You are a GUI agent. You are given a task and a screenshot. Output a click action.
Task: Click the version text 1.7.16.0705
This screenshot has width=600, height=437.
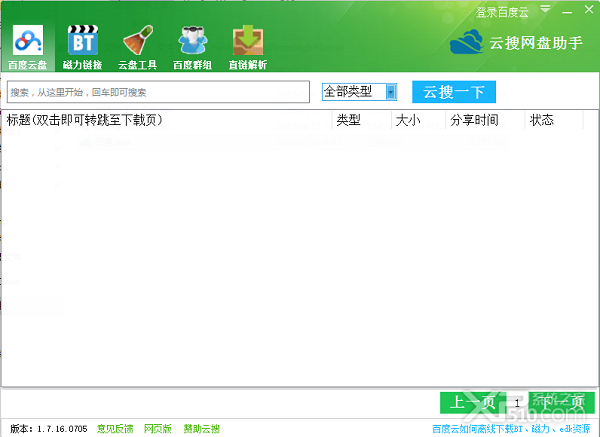click(x=62, y=429)
